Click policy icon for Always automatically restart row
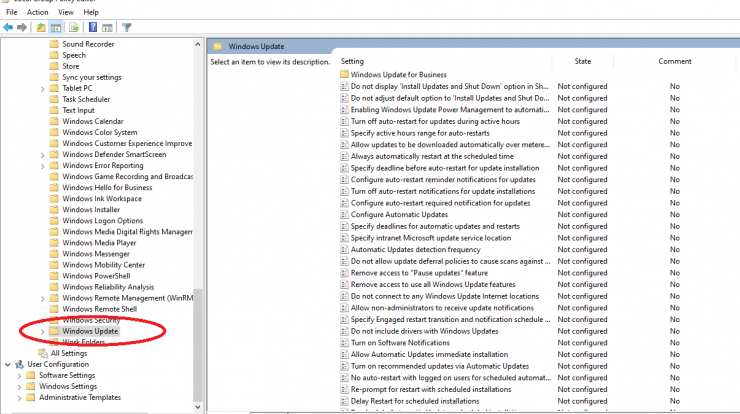Viewport: 740px width, 414px height. (x=345, y=156)
